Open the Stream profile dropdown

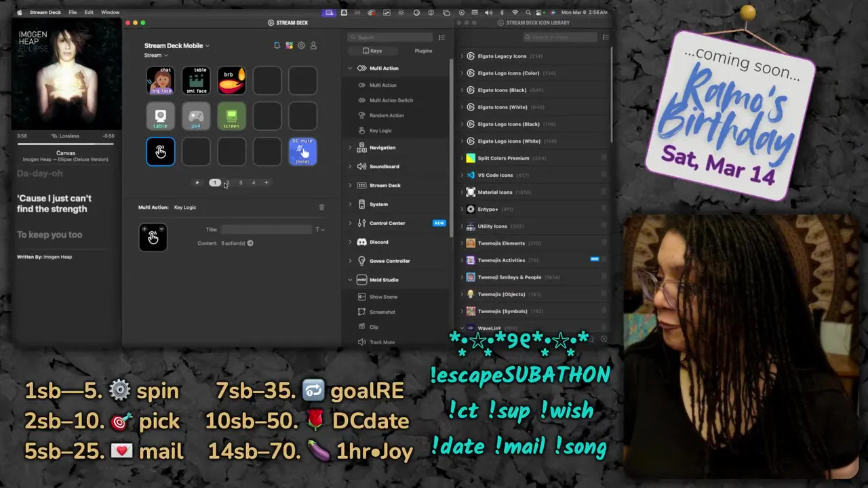156,56
